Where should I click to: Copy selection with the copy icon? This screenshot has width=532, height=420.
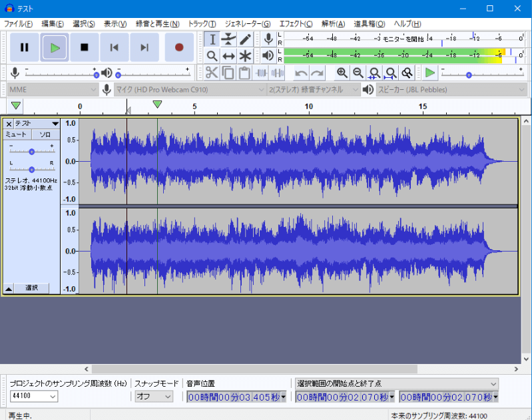(228, 73)
